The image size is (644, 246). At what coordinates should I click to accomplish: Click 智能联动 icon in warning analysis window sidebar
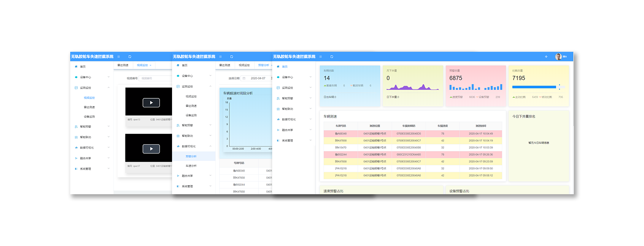[178, 136]
